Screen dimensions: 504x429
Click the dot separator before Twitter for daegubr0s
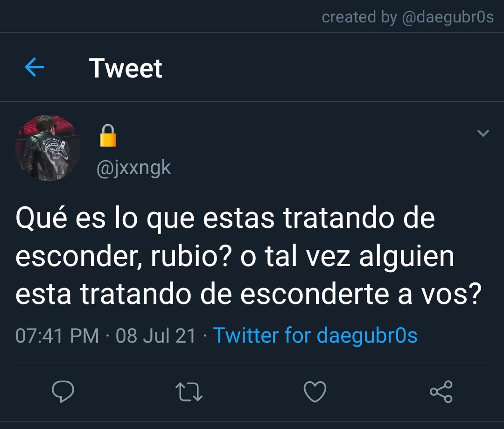[205, 337]
